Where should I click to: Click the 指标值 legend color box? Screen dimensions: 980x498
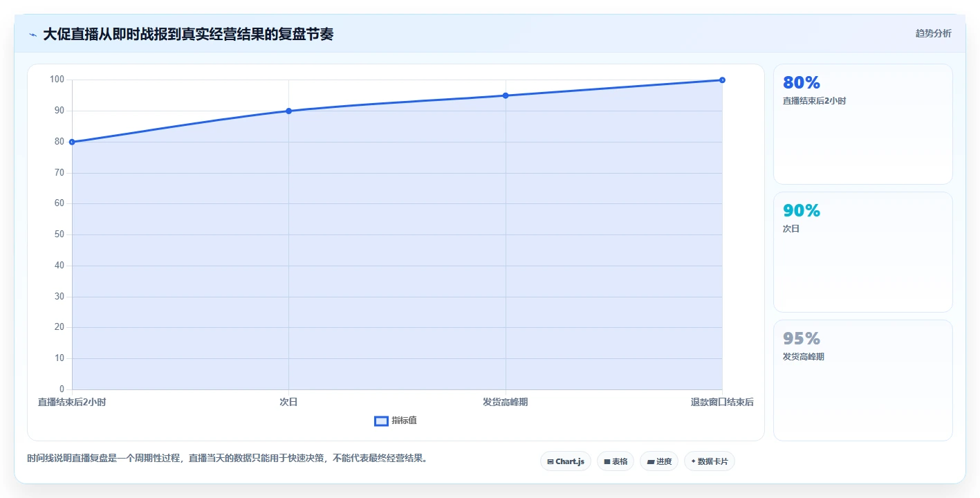pyautogui.click(x=381, y=421)
